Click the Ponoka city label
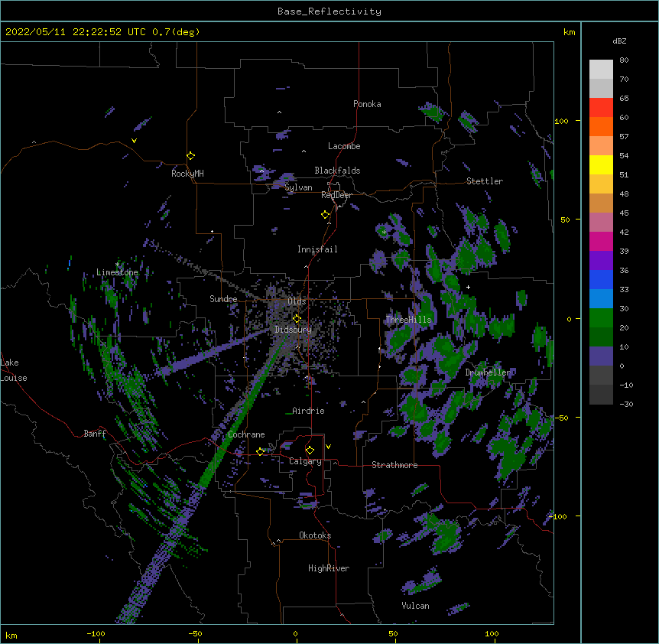Viewport: 659px width, 644px height. pos(367,104)
